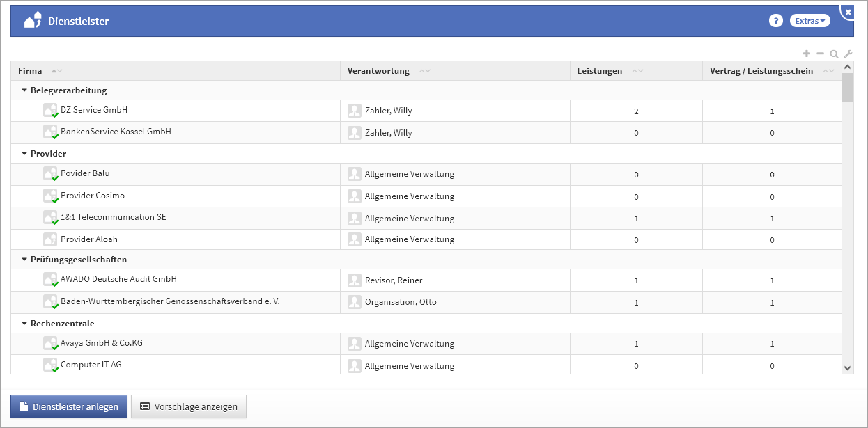This screenshot has width=868, height=428.
Task: Click the Vorschläge anzeigen button
Action: click(189, 406)
